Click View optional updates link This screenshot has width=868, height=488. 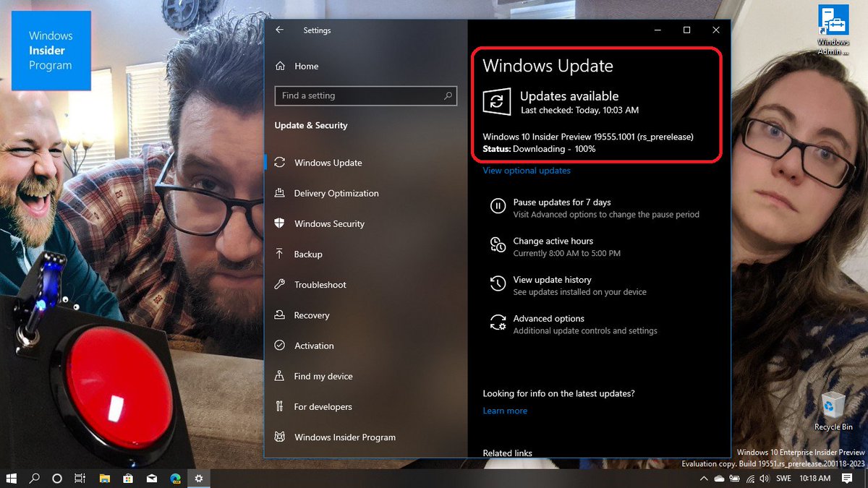[527, 171]
